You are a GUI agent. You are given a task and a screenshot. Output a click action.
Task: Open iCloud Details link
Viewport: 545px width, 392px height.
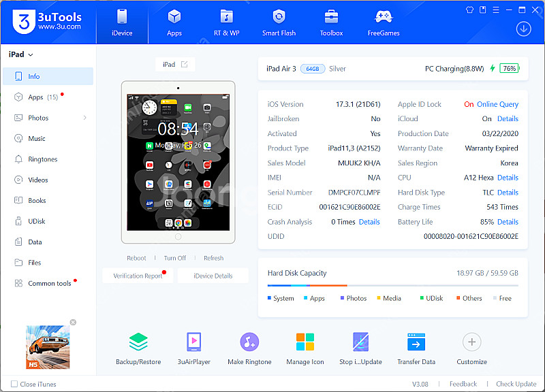pyautogui.click(x=508, y=118)
